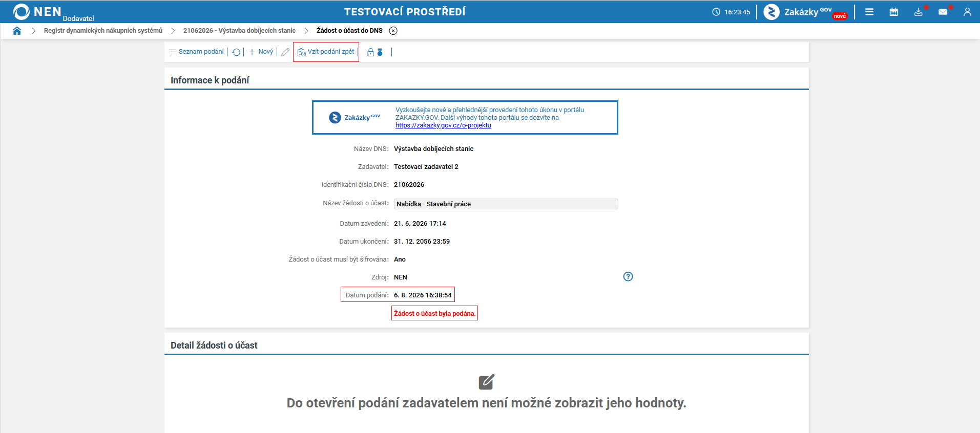Click identification number 21062026 value
Image resolution: width=980 pixels, height=433 pixels.
point(409,185)
